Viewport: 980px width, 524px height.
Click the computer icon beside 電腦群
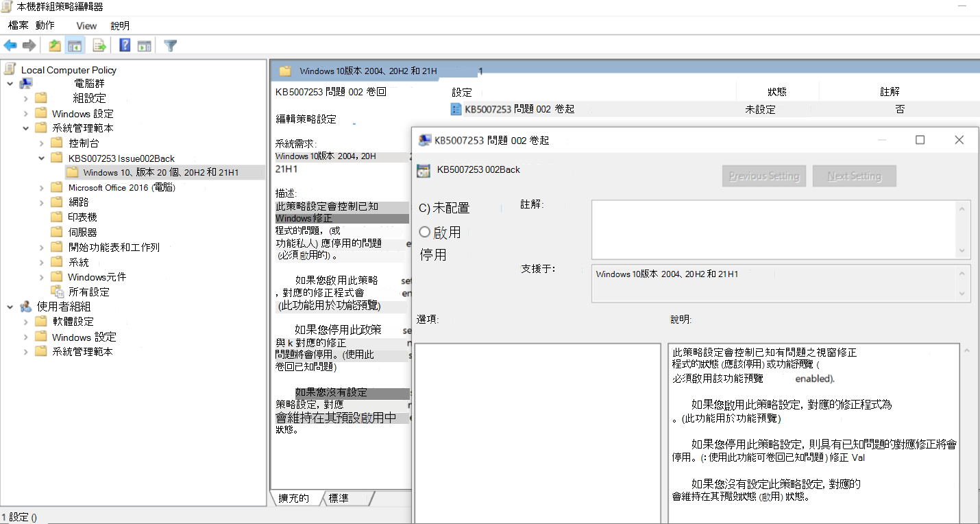[26, 84]
